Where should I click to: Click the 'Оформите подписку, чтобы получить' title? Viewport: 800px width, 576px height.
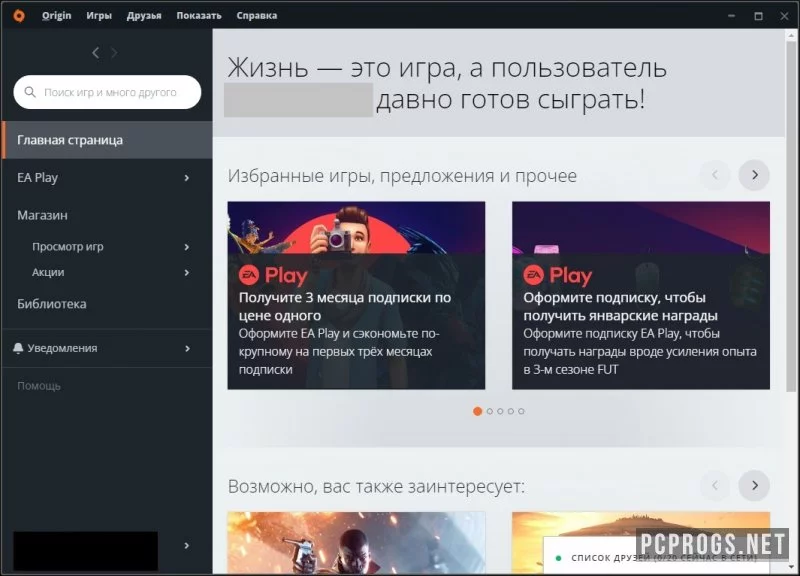(x=620, y=306)
